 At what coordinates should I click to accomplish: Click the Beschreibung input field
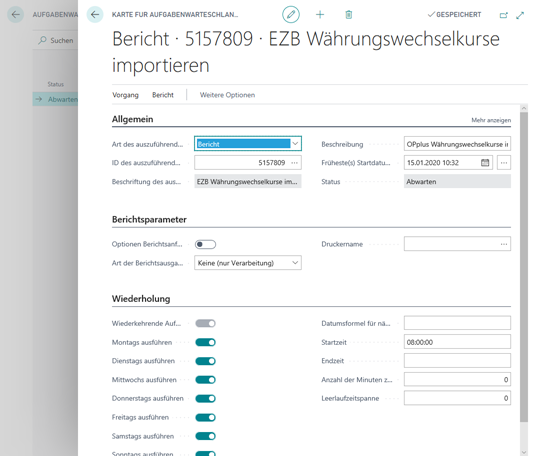[x=457, y=144]
